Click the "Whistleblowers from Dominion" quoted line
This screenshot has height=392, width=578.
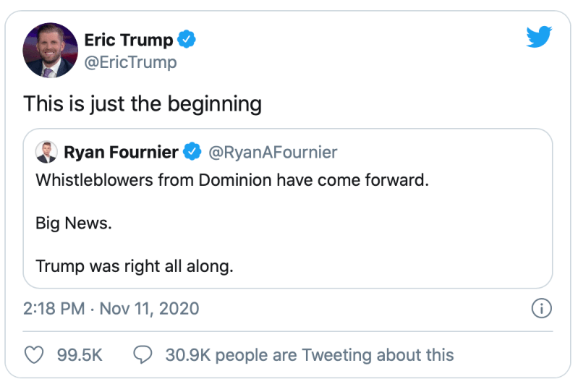[x=231, y=181]
